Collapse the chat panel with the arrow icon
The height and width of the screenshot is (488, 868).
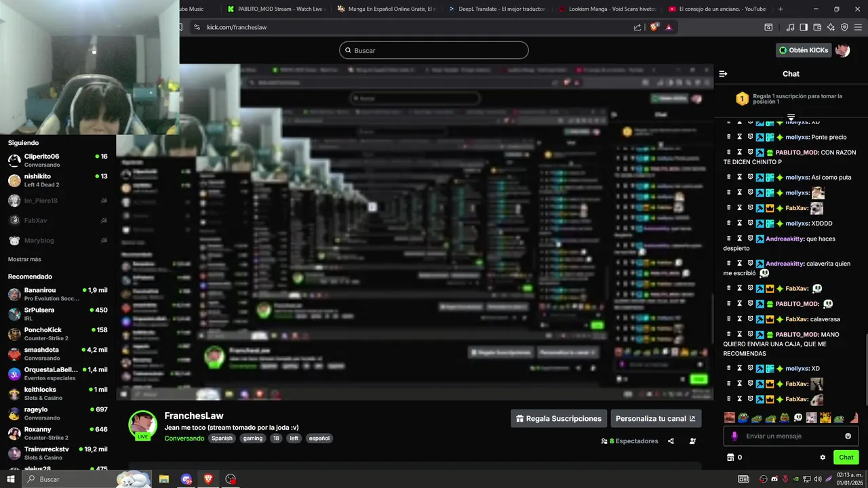pos(723,74)
